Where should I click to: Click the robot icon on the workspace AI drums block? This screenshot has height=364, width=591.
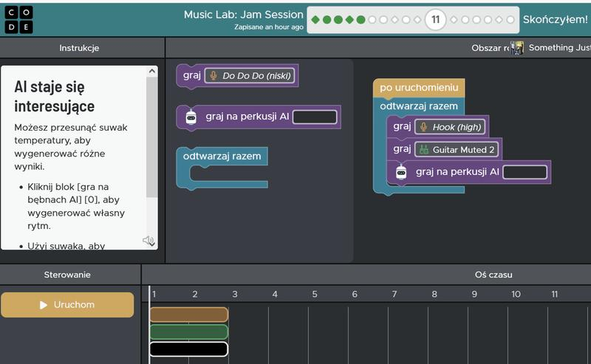[x=401, y=172]
